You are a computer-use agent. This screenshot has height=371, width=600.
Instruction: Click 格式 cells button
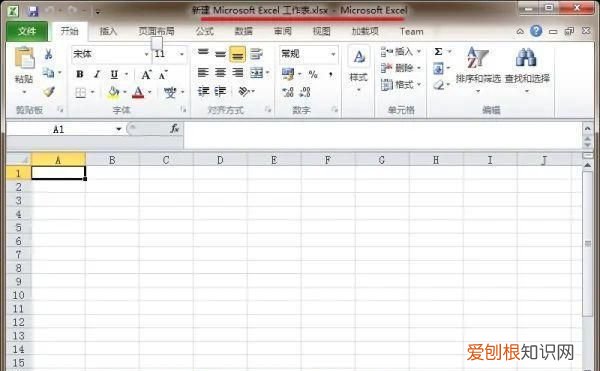pos(401,85)
